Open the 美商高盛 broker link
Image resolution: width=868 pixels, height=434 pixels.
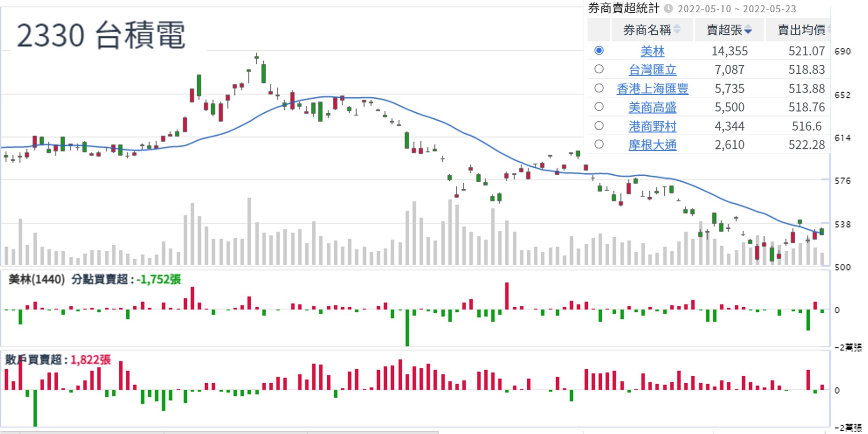click(653, 107)
